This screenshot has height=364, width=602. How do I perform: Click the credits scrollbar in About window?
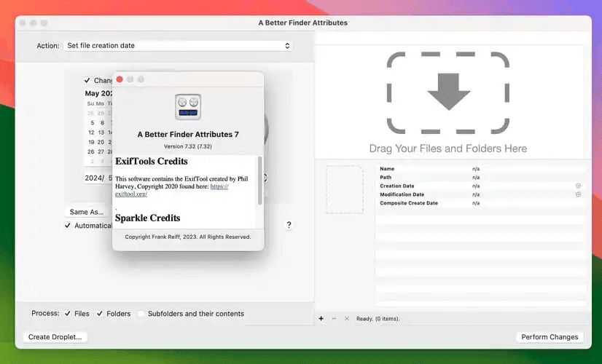pyautogui.click(x=259, y=181)
